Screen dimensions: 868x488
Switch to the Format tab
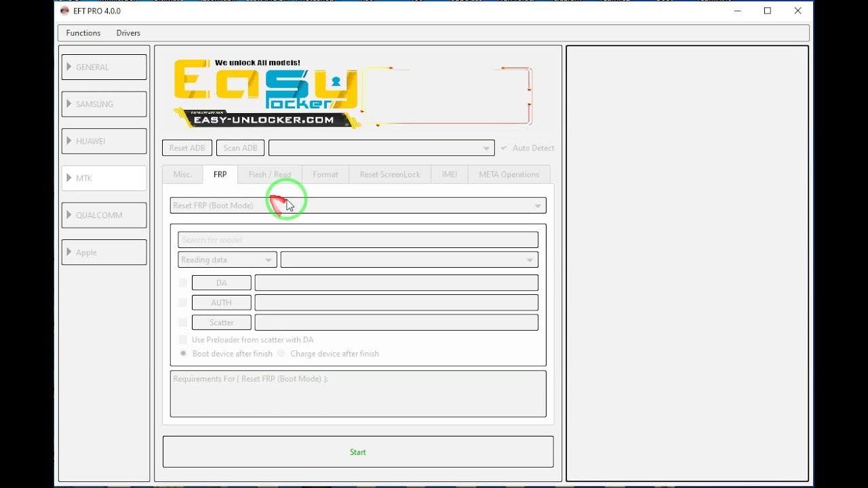point(325,174)
